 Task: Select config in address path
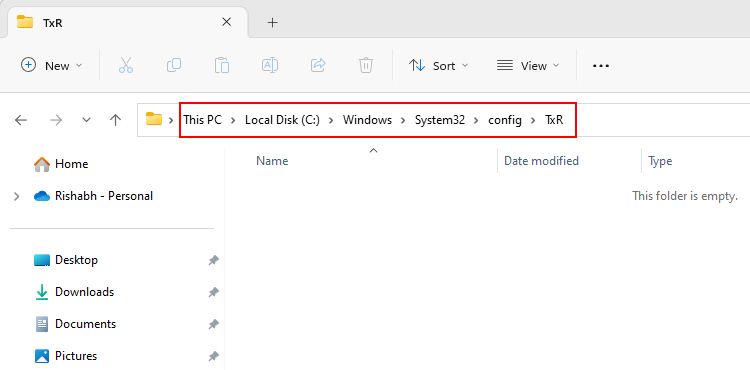coord(505,120)
